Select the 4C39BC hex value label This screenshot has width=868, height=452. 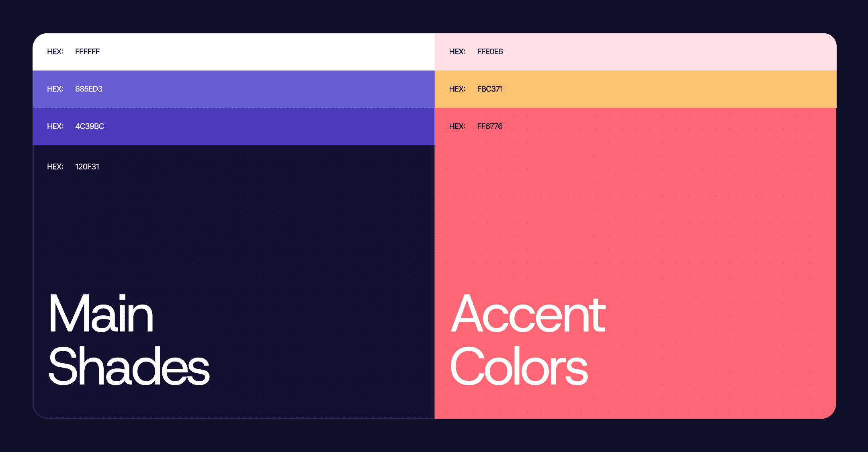pyautogui.click(x=90, y=126)
